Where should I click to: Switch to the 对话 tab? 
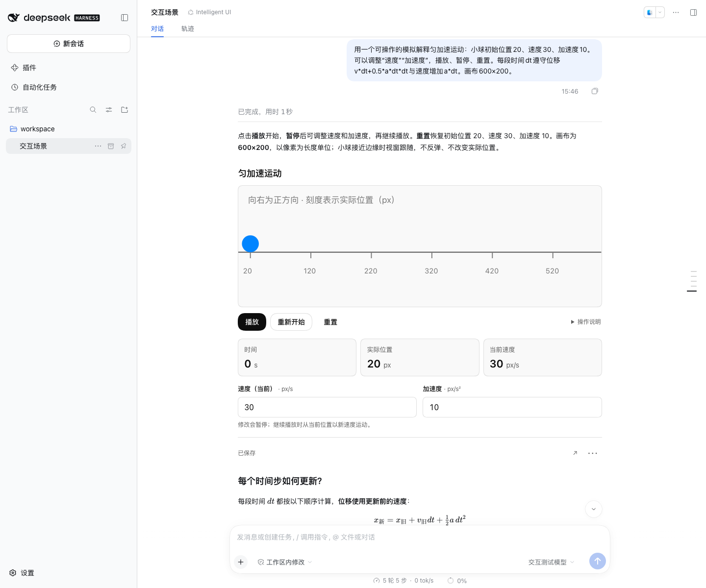(x=157, y=29)
